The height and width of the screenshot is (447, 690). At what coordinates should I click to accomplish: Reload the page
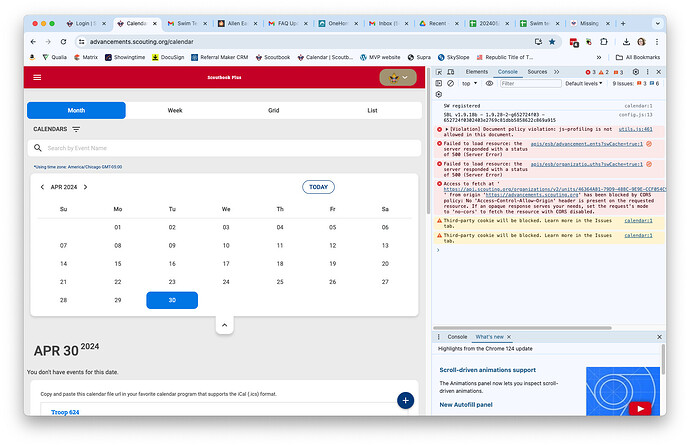click(63, 42)
